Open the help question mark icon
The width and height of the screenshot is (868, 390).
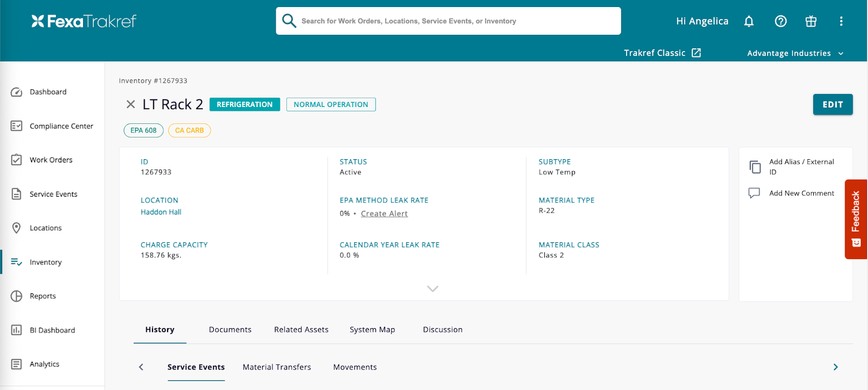(x=781, y=21)
